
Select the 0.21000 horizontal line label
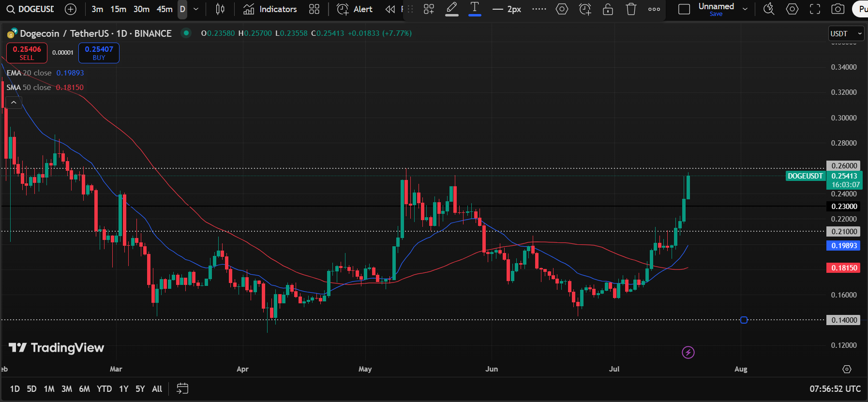point(843,232)
